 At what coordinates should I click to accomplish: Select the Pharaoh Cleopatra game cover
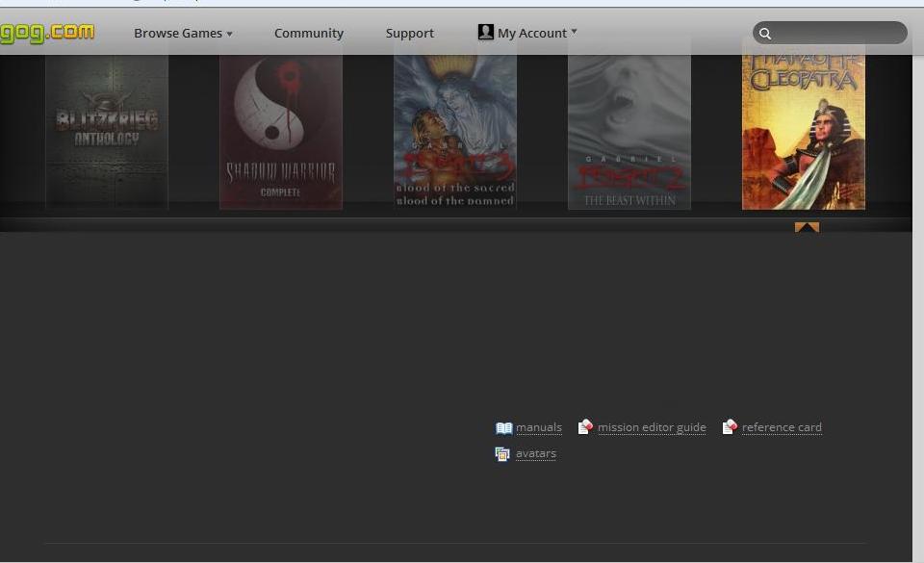804,132
